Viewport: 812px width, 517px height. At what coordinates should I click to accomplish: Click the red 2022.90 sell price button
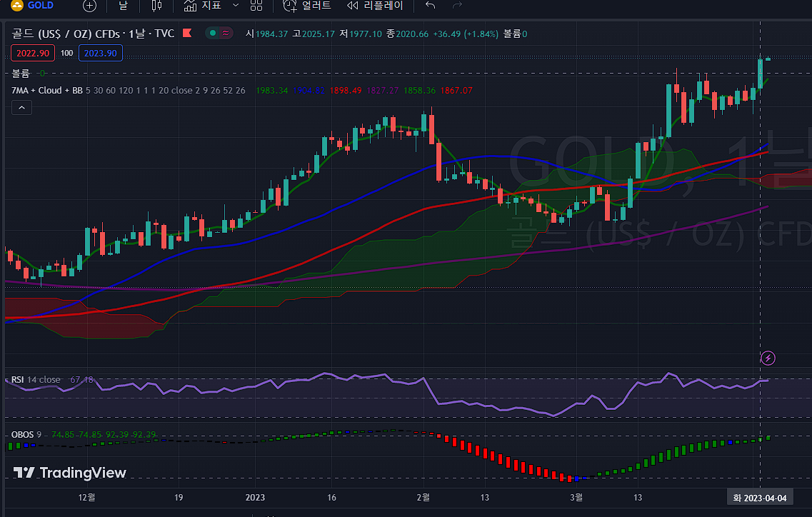(33, 53)
